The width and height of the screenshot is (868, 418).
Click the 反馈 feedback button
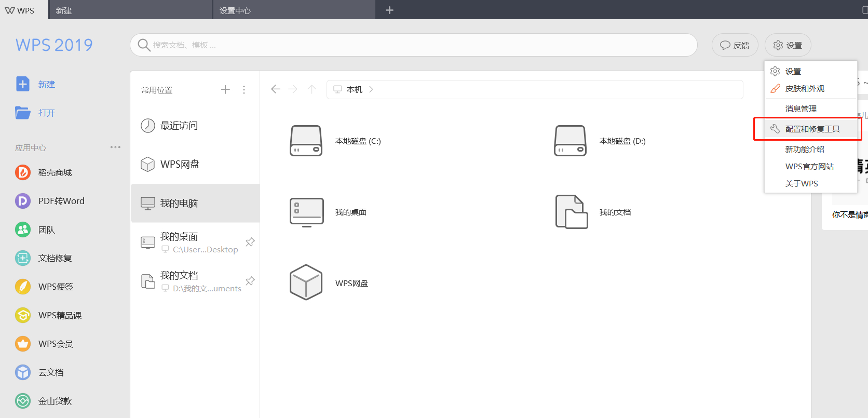735,45
